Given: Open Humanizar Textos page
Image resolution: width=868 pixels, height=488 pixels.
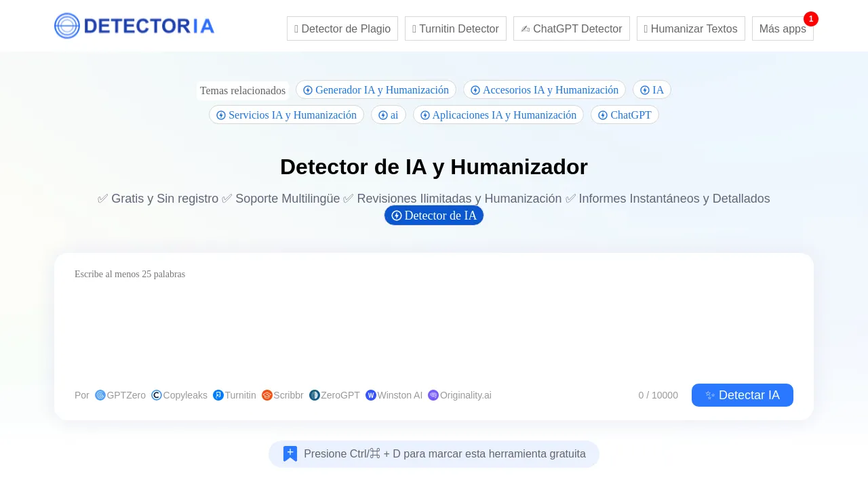Looking at the screenshot, I should click(691, 28).
